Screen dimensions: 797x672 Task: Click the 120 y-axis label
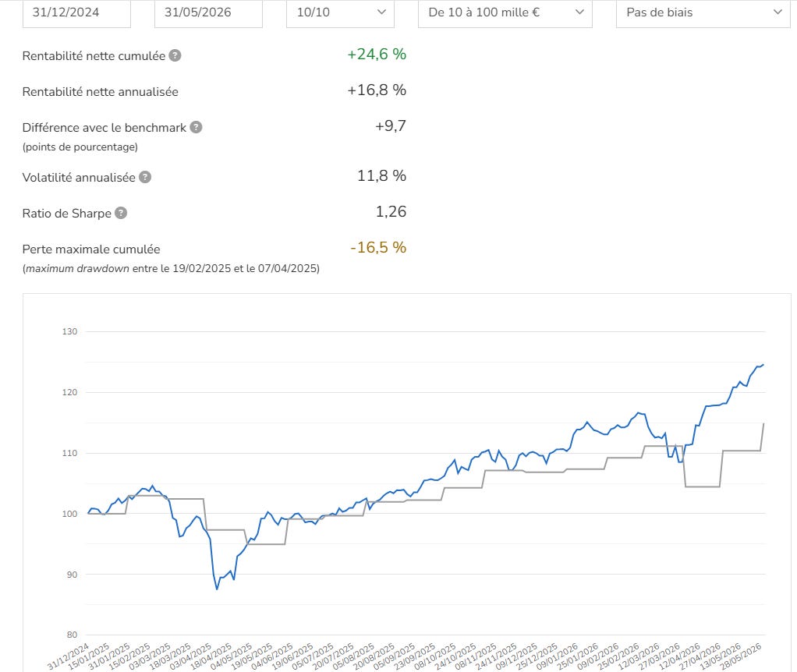(x=69, y=392)
